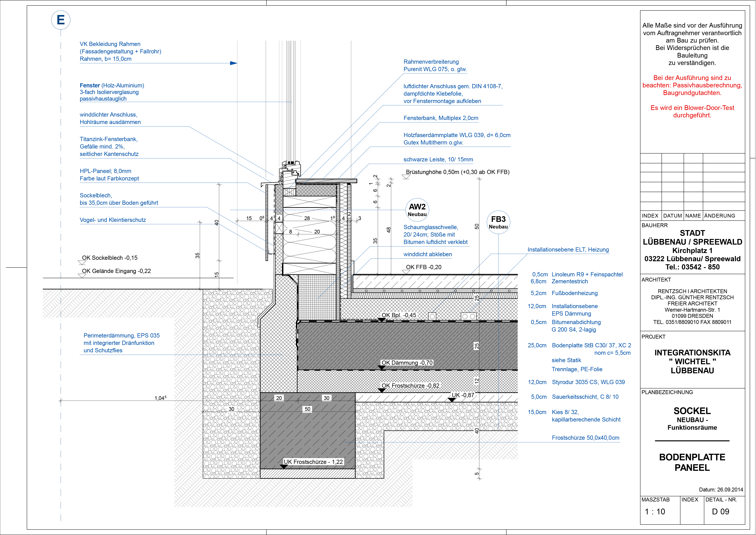Click the AW2 Neubau wall type bubble
Image resolution: width=756 pixels, height=535 pixels.
[x=417, y=210]
